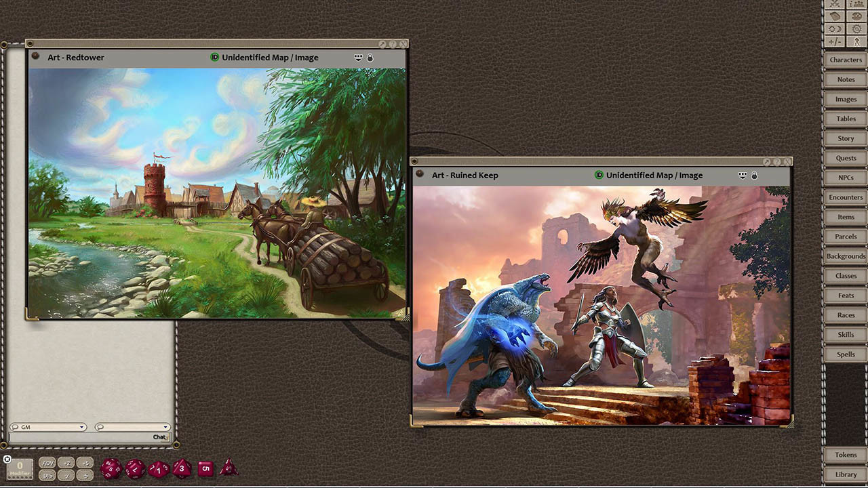Open the share menu icon on Art - Redtower

click(359, 58)
